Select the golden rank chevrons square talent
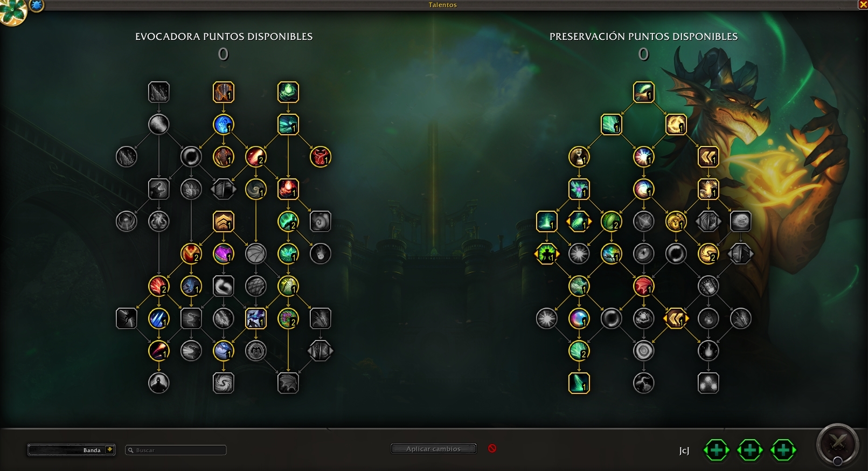 point(223,221)
